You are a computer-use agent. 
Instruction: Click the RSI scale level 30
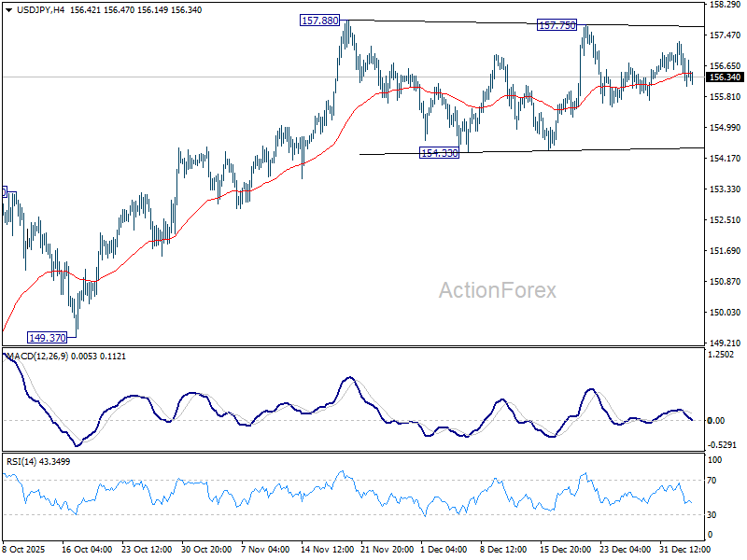(x=712, y=515)
